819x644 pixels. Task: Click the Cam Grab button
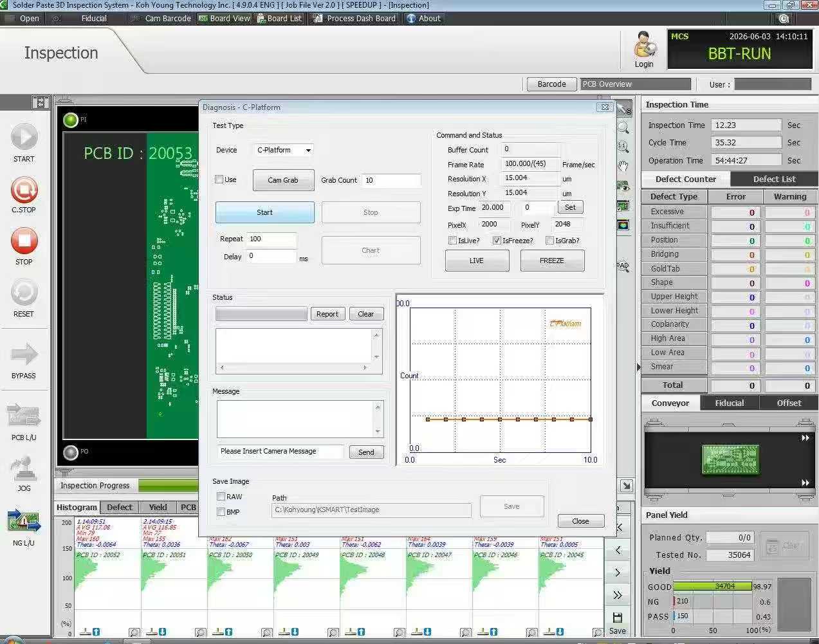pos(283,180)
